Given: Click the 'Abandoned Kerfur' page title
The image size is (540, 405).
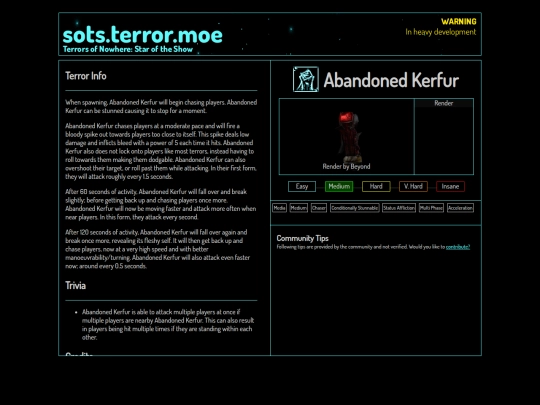Looking at the screenshot, I should [391, 80].
